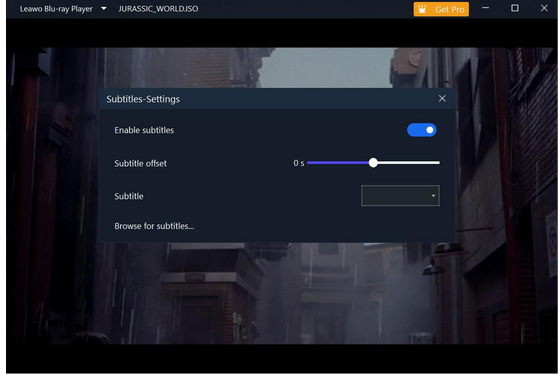Close the Leawo Blu-ray Player window
The width and height of the screenshot is (560, 378).
pyautogui.click(x=544, y=8)
